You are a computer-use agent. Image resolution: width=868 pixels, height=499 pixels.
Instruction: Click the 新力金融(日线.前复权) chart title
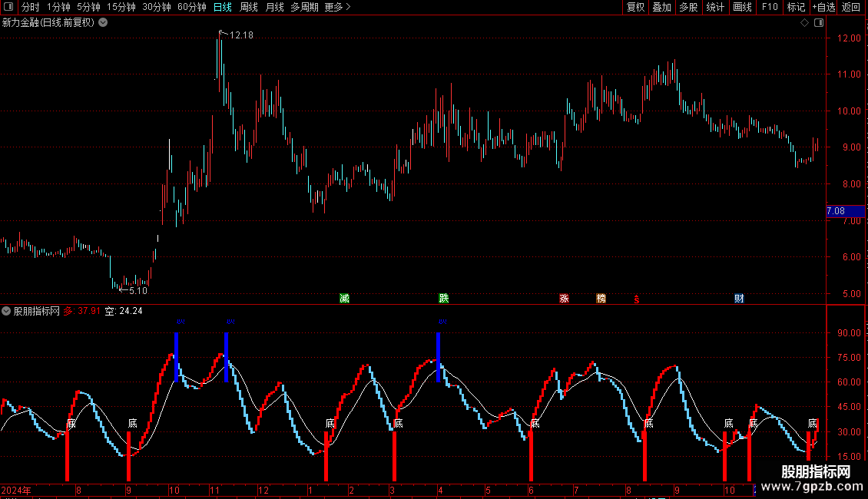tap(48, 23)
